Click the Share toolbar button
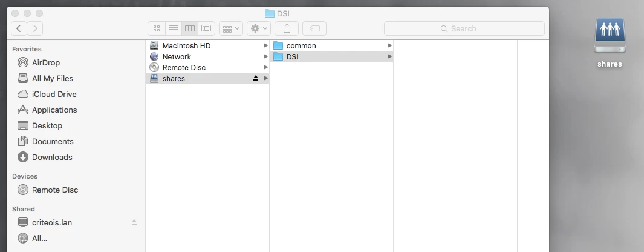The height and width of the screenshot is (252, 644). 287,28
